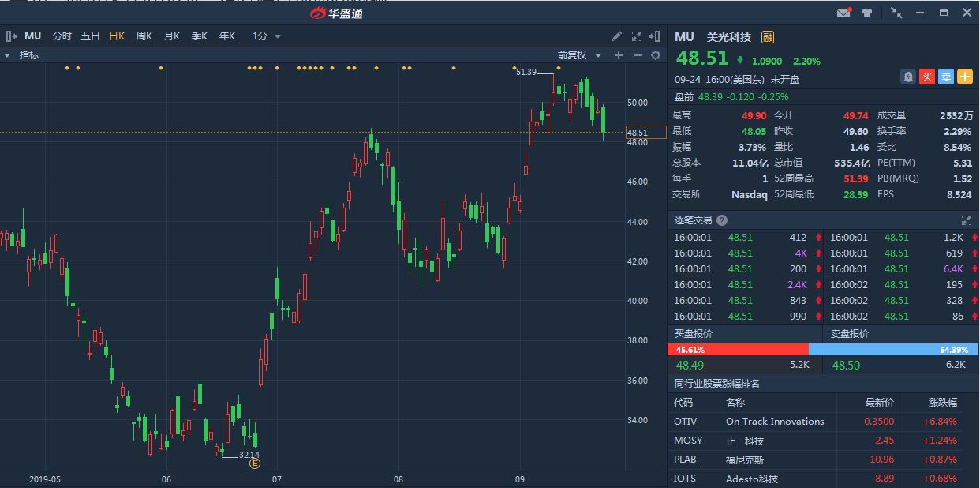Open the 前复权 adjustment dropdown

click(x=579, y=55)
